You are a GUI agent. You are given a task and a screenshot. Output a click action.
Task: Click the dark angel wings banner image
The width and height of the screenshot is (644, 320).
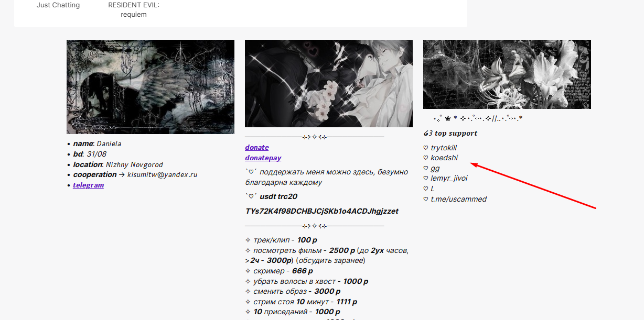point(151,87)
